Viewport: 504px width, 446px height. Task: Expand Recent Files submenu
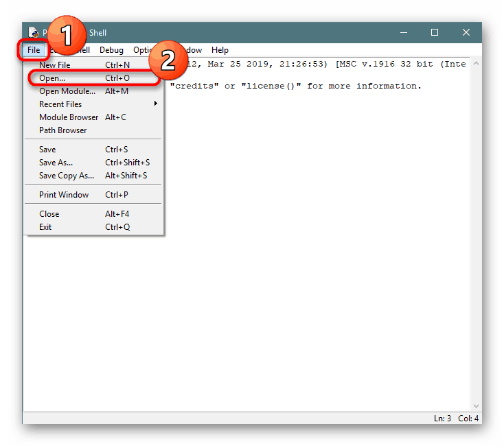pos(94,104)
